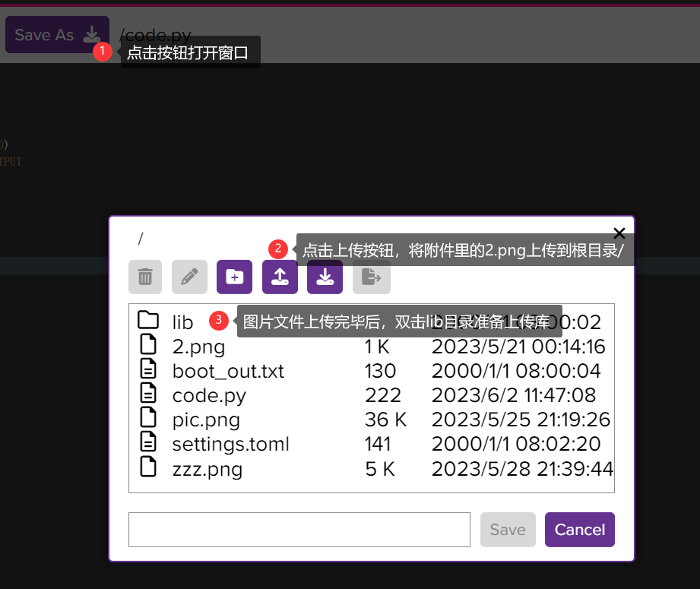The width and height of the screenshot is (700, 589).
Task: Click the lib folder icon
Action: pyautogui.click(x=148, y=320)
